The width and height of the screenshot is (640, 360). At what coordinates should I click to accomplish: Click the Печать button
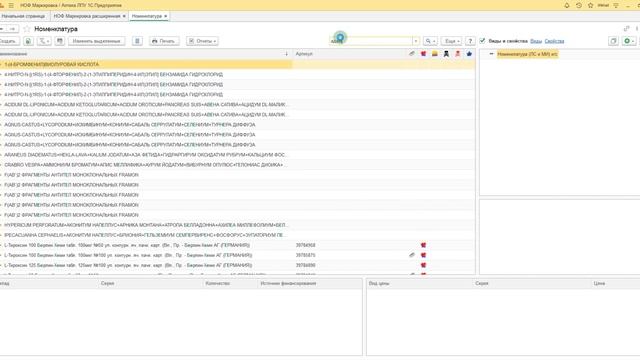click(163, 41)
